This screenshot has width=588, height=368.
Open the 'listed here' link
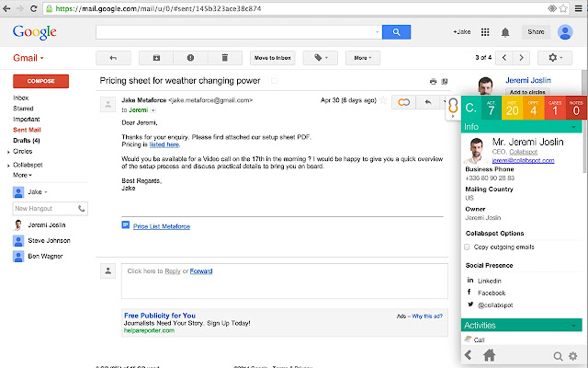point(164,144)
